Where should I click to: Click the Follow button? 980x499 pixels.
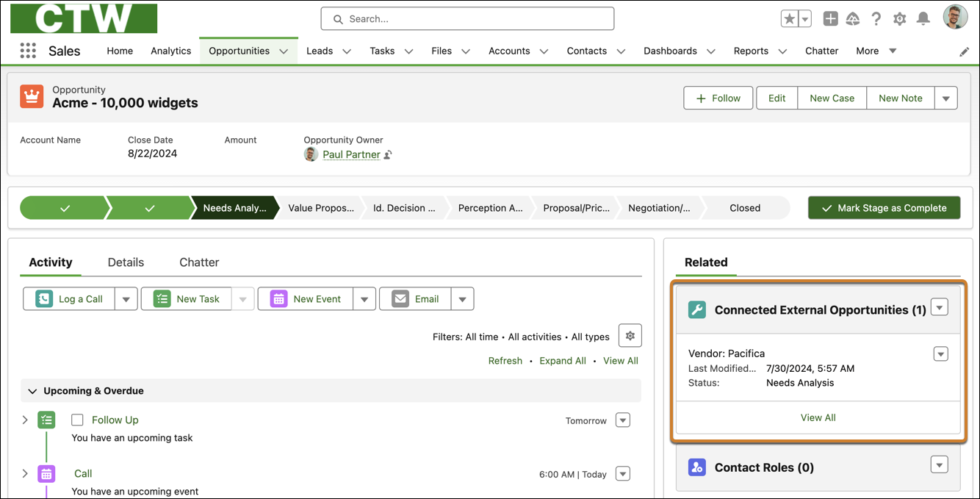point(718,98)
